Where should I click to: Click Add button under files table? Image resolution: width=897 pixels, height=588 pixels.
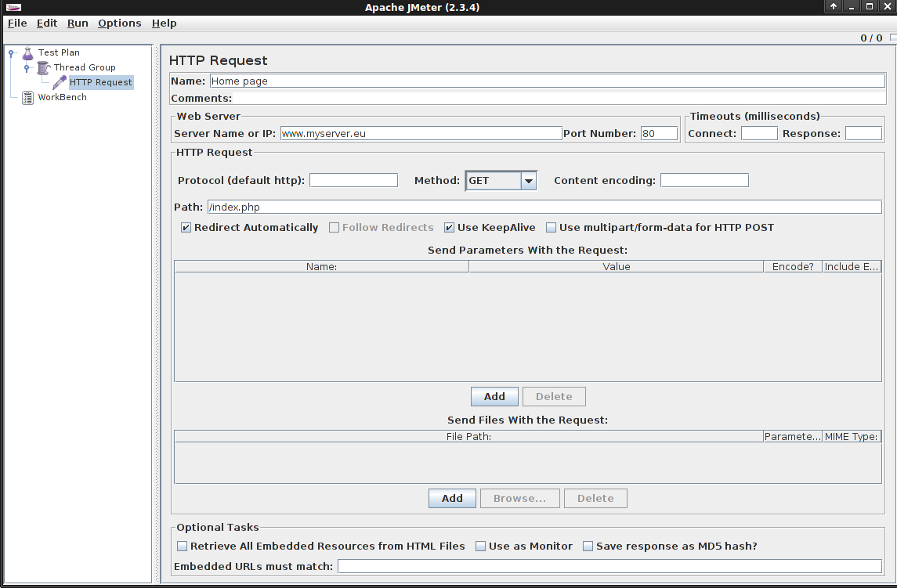pos(453,498)
